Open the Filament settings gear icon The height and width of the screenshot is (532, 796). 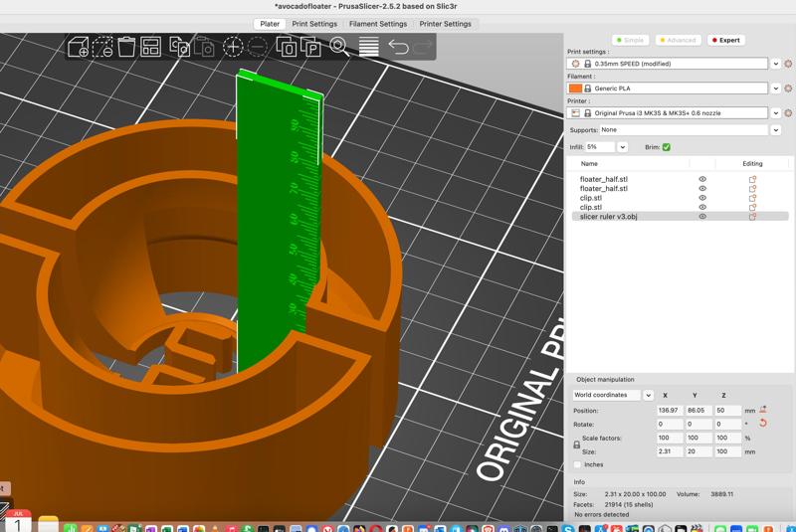[x=788, y=89]
